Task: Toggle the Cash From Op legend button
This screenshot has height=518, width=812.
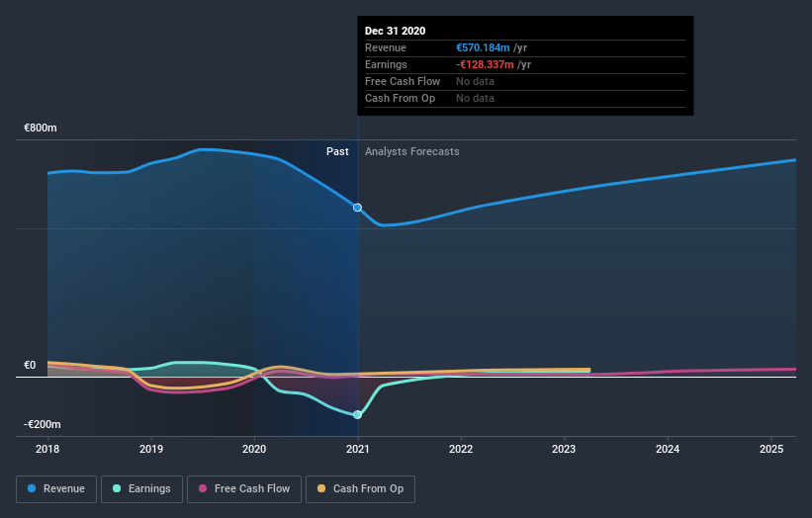Action: click(x=360, y=489)
